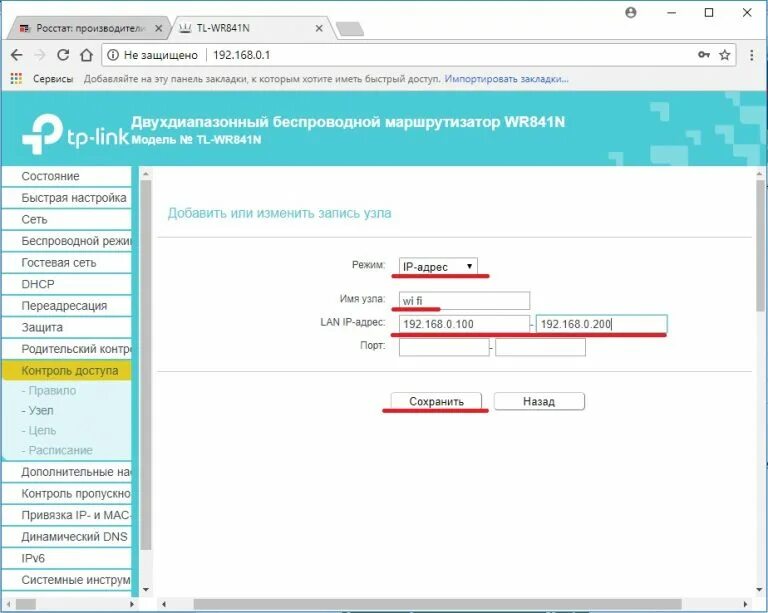Image resolution: width=768 pixels, height=613 pixels.
Task: Maximize the Chrome window
Action: tap(709, 13)
